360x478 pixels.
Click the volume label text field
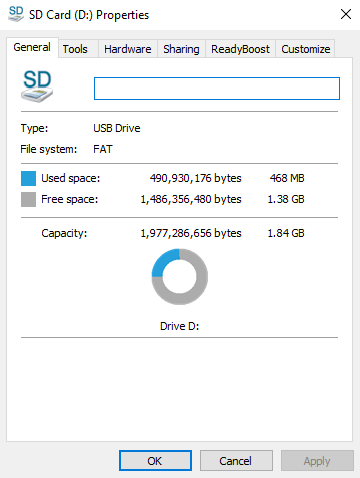tap(217, 88)
